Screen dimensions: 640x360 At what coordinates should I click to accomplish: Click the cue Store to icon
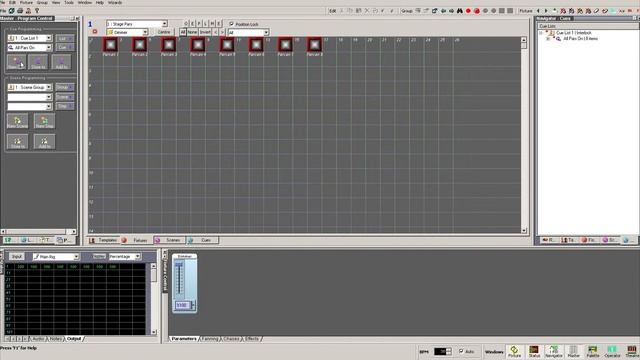pos(38,62)
